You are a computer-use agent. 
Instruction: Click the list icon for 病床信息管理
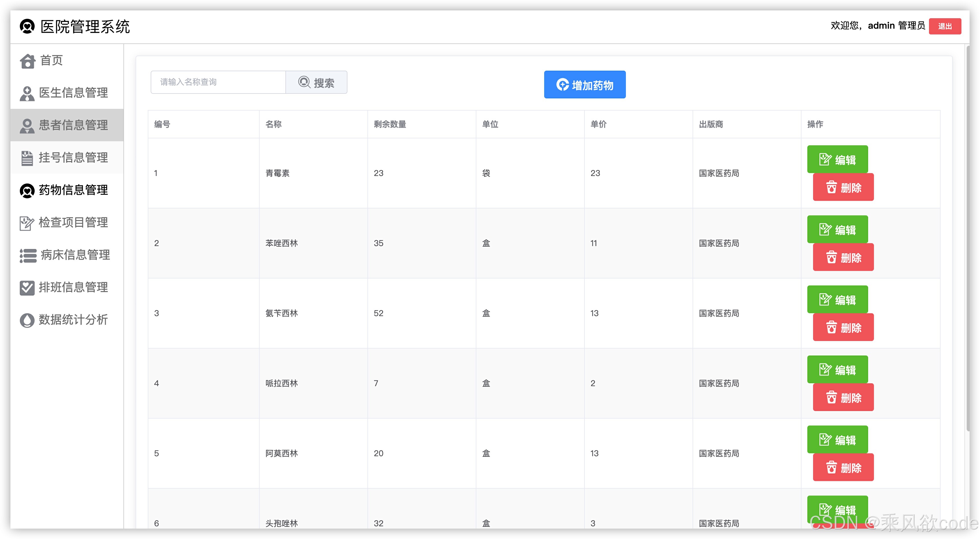(x=28, y=255)
